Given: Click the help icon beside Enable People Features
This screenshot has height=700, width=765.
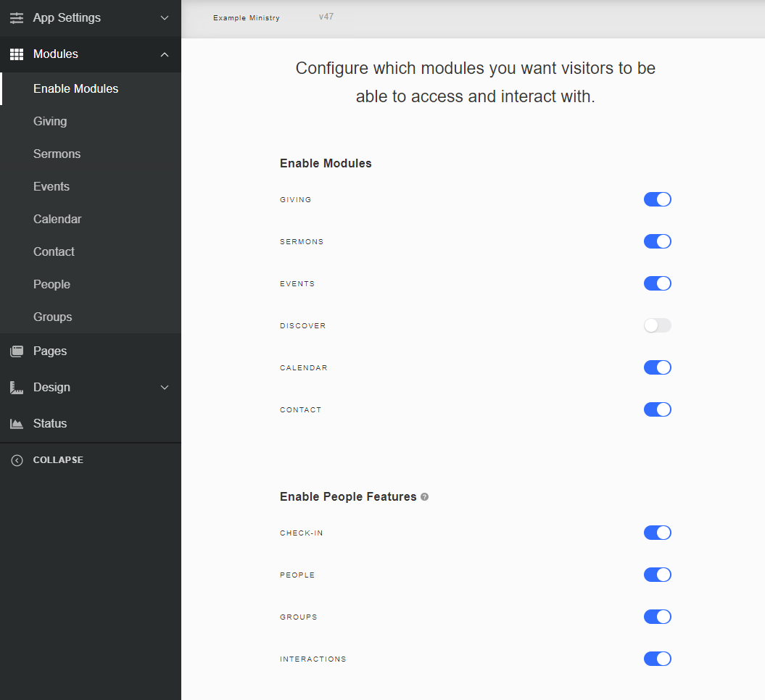Looking at the screenshot, I should point(425,497).
